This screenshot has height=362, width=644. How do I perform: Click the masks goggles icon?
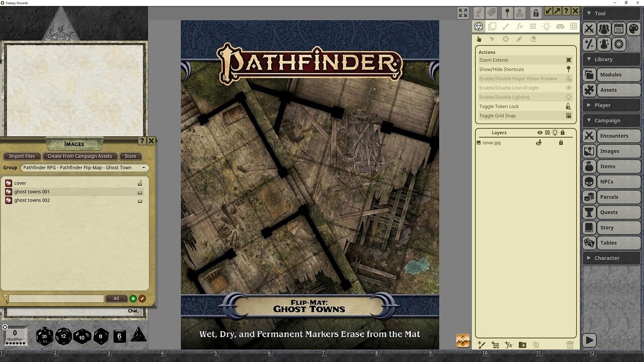[x=560, y=27]
